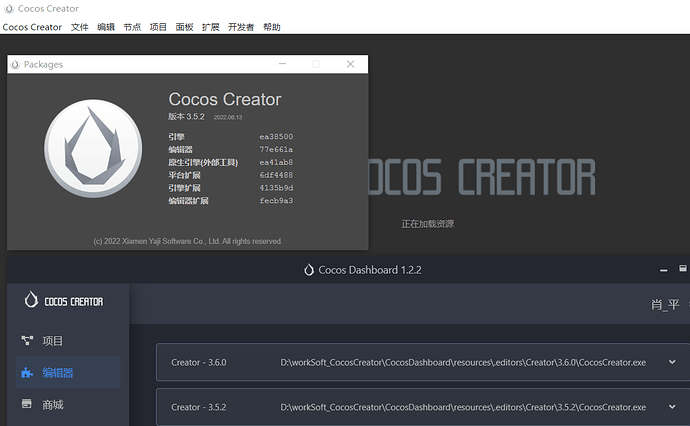
Task: Click the editor extension hash fecb9a3
Action: (276, 201)
